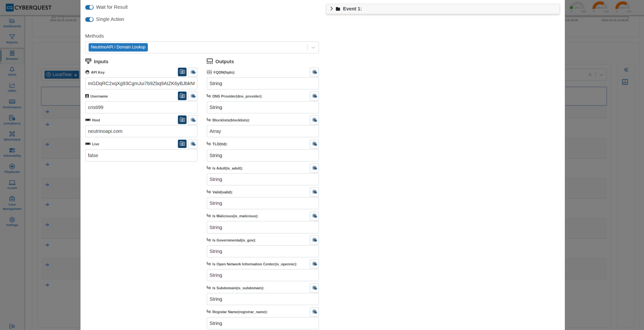Open Performance in the sidebar
644x330 pixels.
pyautogui.click(x=12, y=104)
